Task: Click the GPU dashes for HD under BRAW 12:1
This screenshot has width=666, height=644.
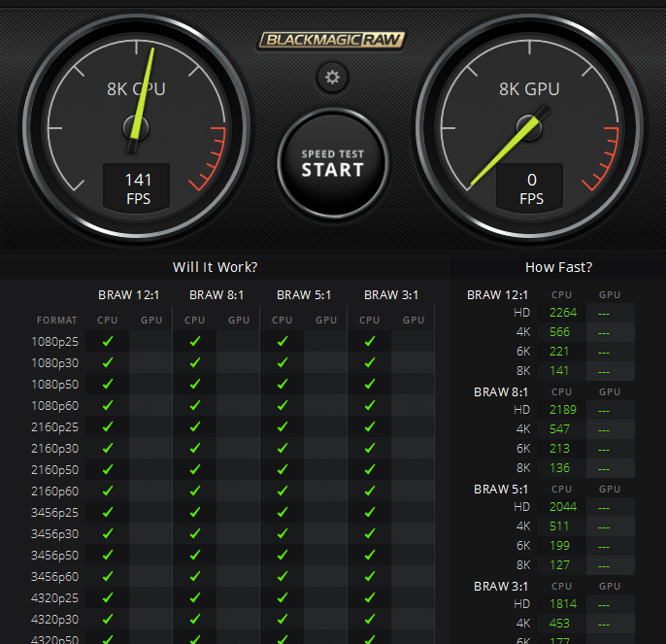Action: [x=604, y=314]
